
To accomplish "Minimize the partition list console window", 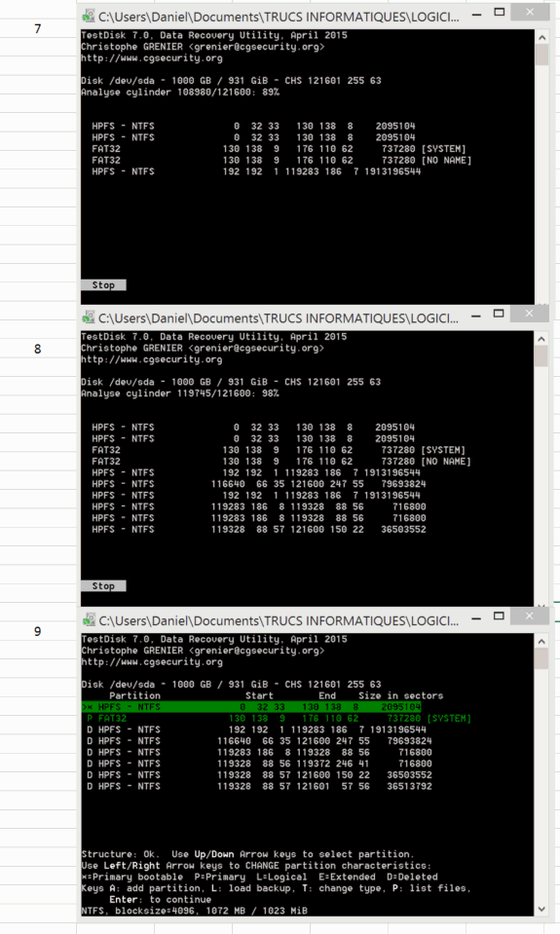I will click(x=476, y=617).
